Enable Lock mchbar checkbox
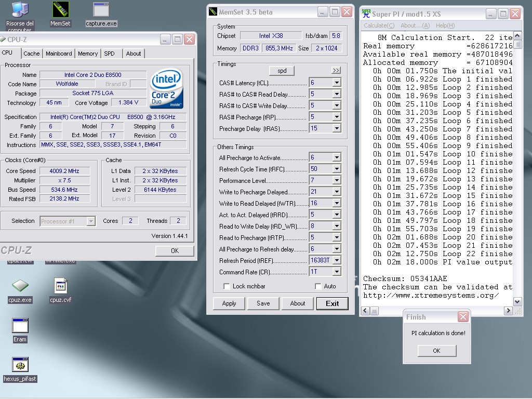The height and width of the screenshot is (399, 532). [x=227, y=286]
